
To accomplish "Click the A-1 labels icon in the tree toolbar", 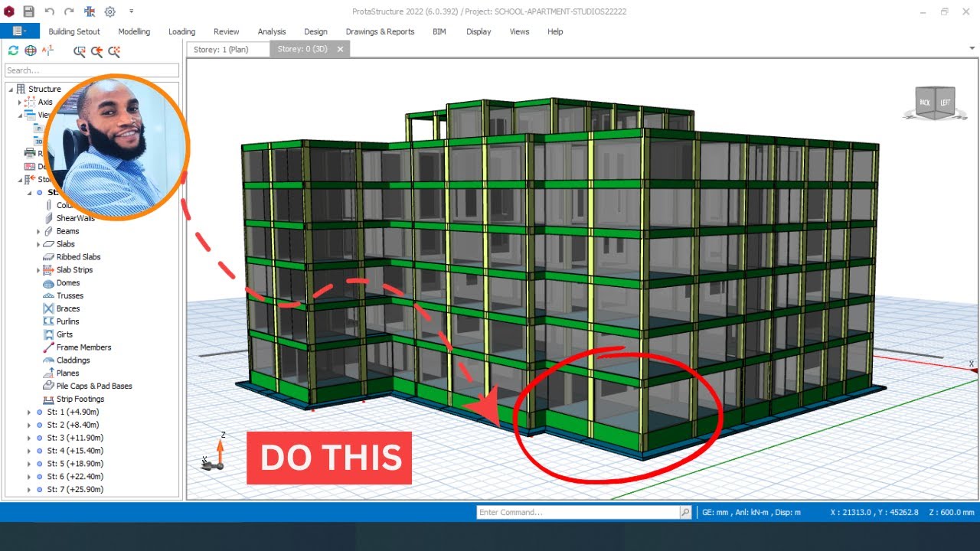I will click(48, 51).
